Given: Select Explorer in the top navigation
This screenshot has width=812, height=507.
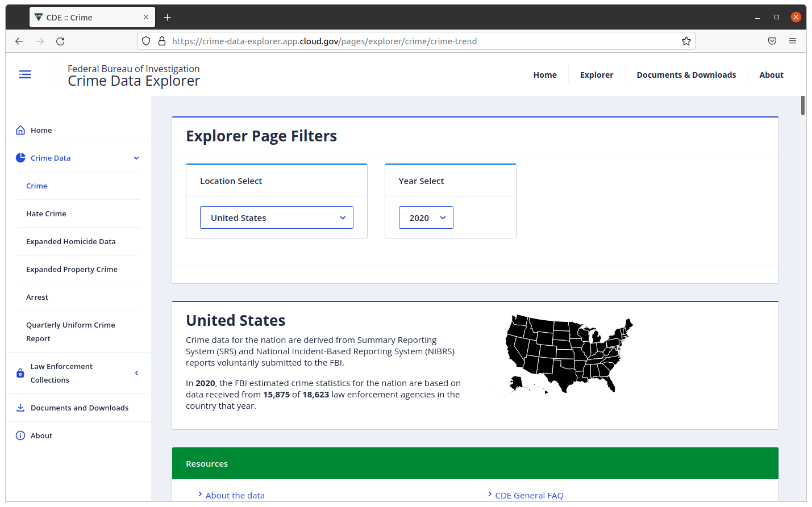Looking at the screenshot, I should [597, 75].
